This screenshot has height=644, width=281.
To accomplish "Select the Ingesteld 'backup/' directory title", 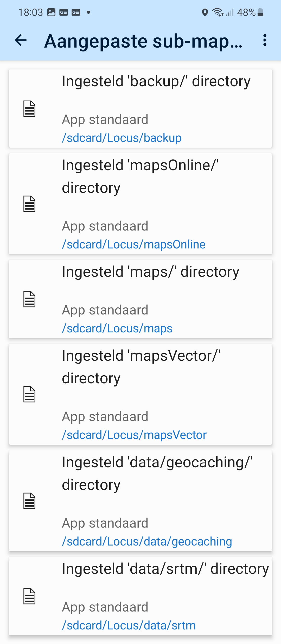I will (x=156, y=81).
